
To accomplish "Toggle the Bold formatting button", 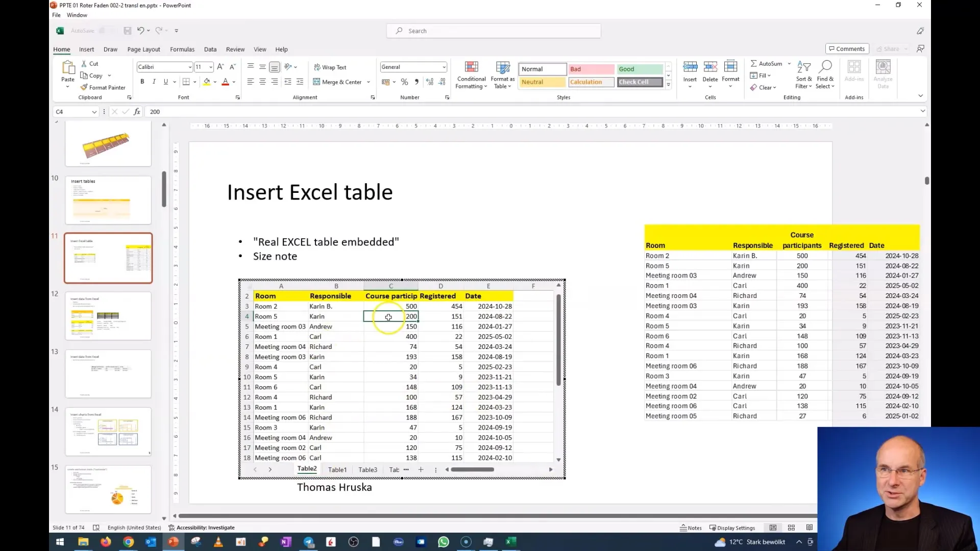I will coord(142,82).
